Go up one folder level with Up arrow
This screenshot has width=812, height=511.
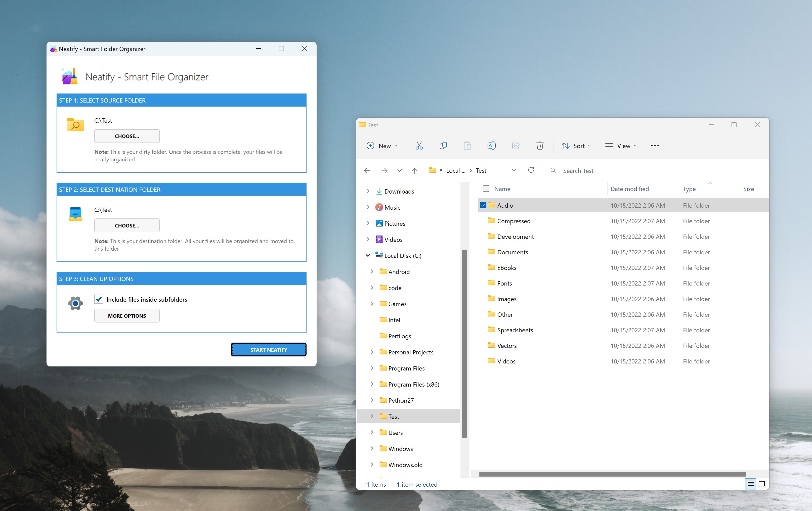coord(414,171)
